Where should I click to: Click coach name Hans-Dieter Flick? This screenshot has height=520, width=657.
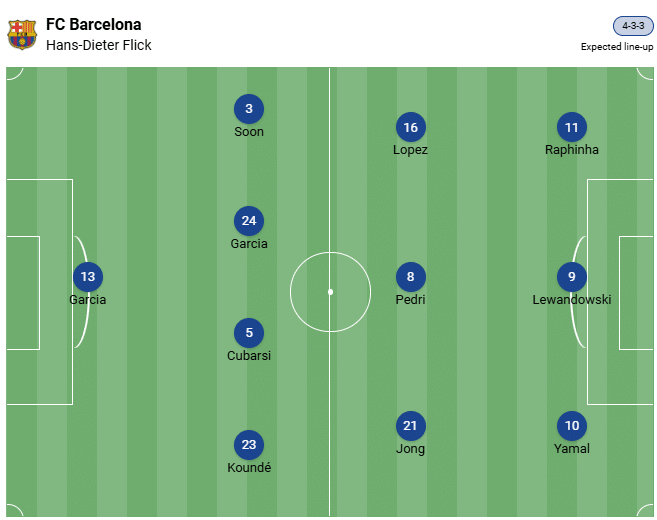click(99, 45)
